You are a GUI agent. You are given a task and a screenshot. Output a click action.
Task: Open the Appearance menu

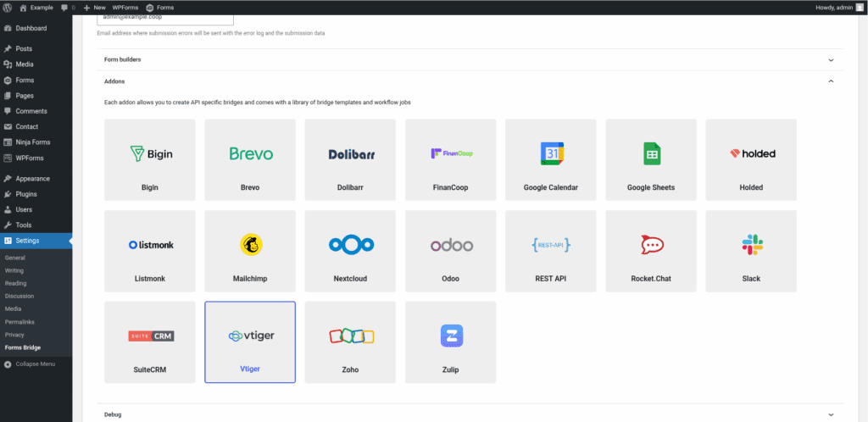(x=36, y=179)
